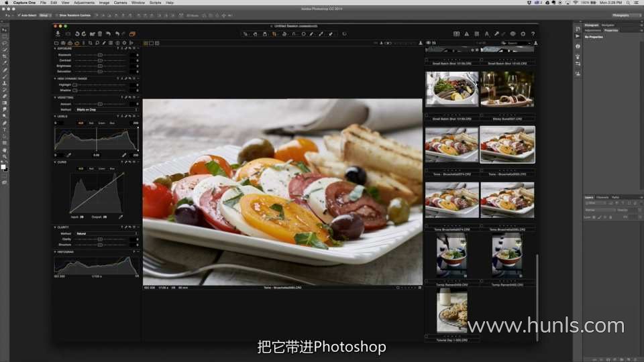
Task: Select Photoshop Zoom tool
Action: click(5, 157)
